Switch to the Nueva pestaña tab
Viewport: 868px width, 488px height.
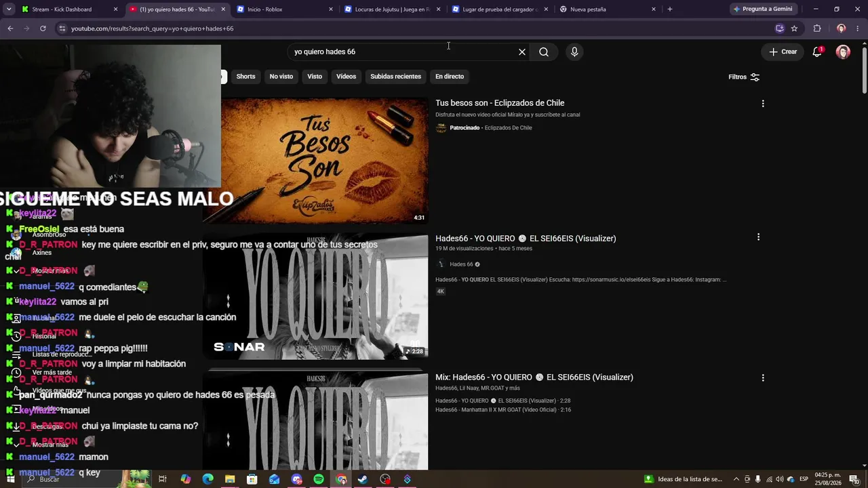(608, 9)
